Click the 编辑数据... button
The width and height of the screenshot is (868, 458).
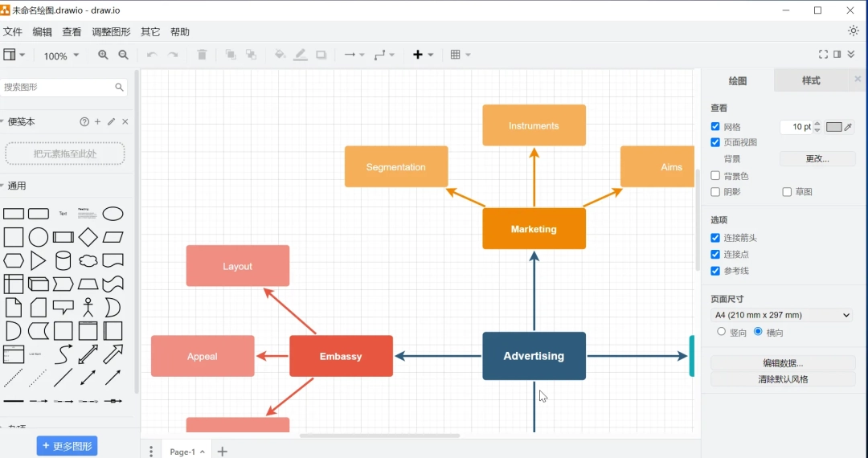point(783,363)
